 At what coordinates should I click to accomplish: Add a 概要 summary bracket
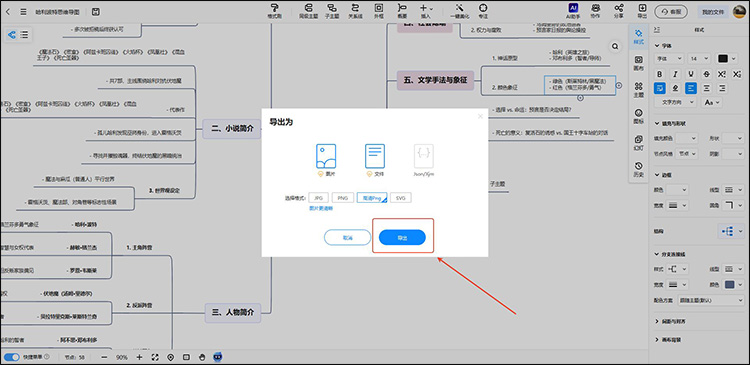click(402, 11)
